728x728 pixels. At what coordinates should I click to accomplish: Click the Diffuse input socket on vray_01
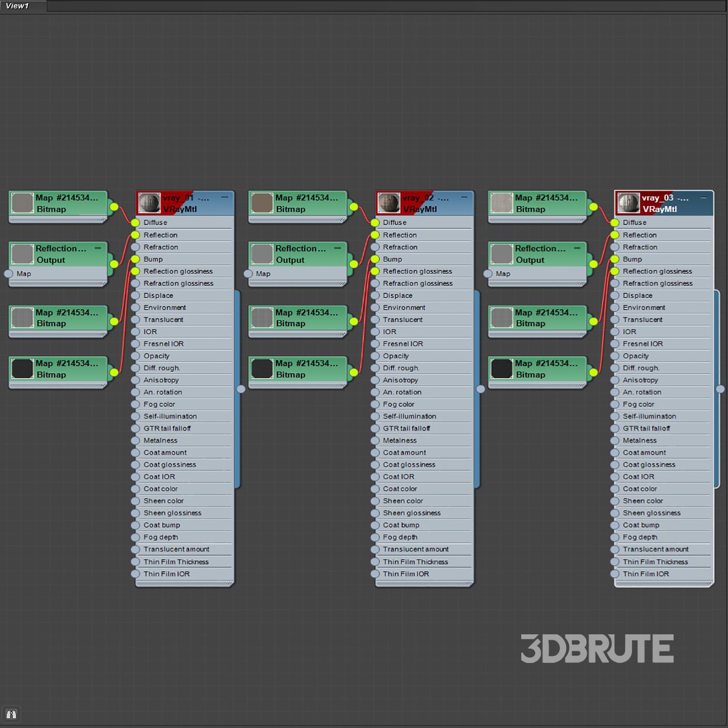click(x=135, y=223)
